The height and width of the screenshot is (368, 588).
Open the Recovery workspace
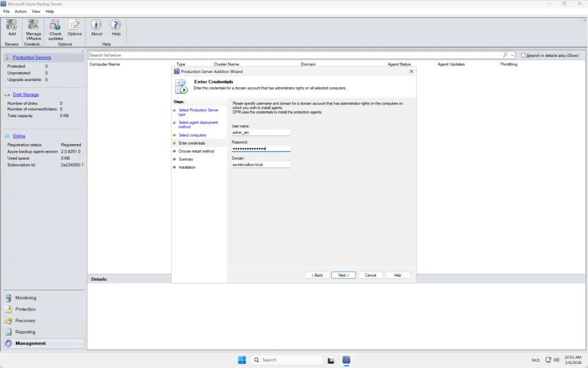click(25, 320)
